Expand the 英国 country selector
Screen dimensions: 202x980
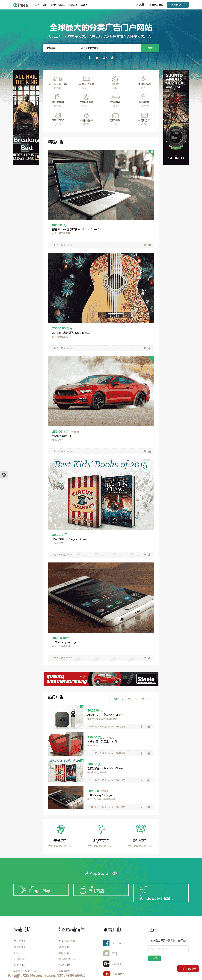(142, 5)
